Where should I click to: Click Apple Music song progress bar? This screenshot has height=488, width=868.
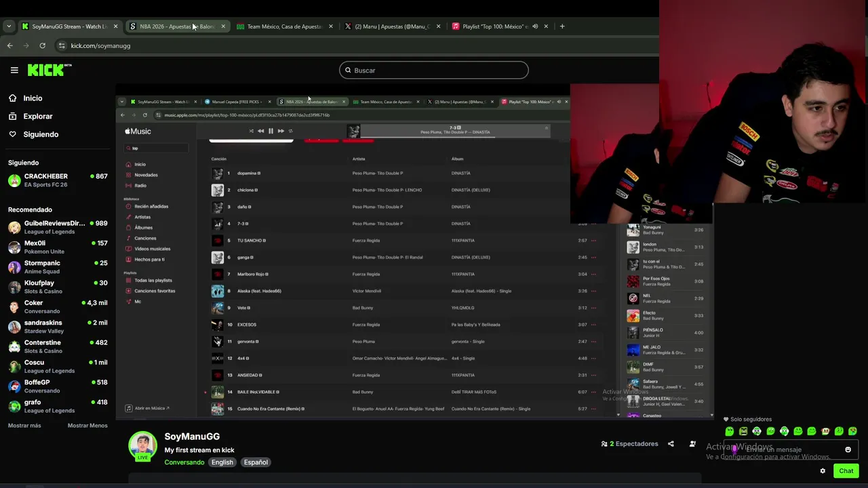455,136
